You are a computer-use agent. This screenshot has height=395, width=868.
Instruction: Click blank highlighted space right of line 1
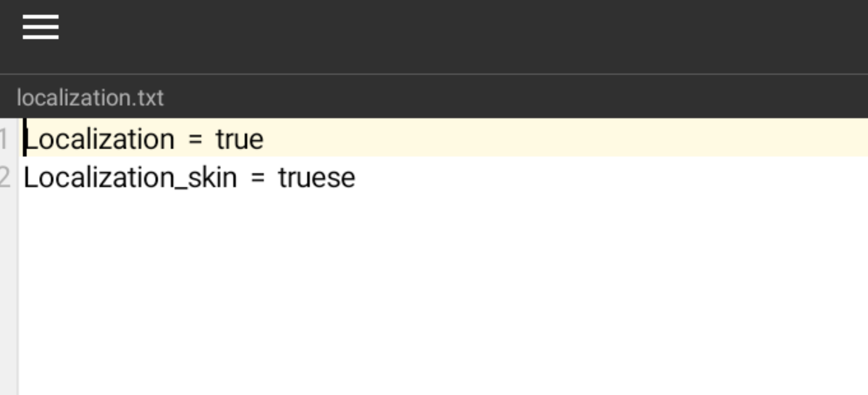551,138
